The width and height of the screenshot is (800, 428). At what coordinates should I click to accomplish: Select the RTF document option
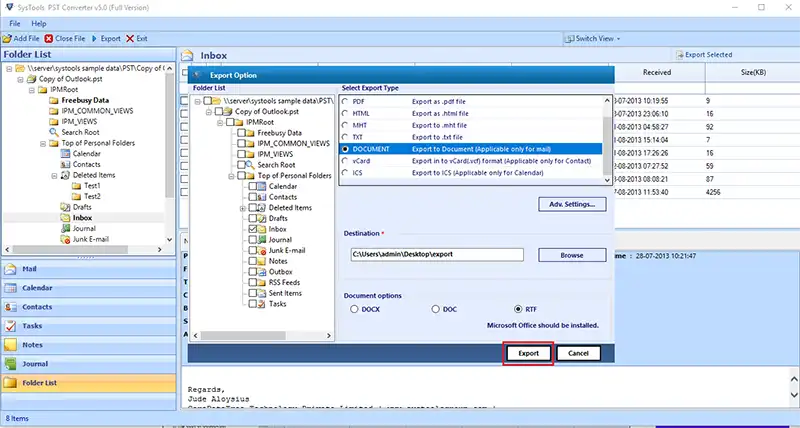tap(518, 309)
